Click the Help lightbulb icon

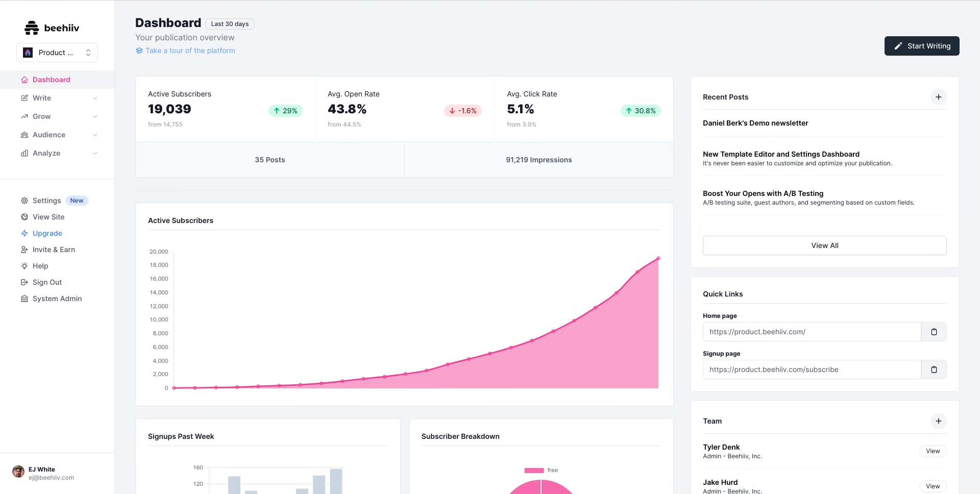24,266
